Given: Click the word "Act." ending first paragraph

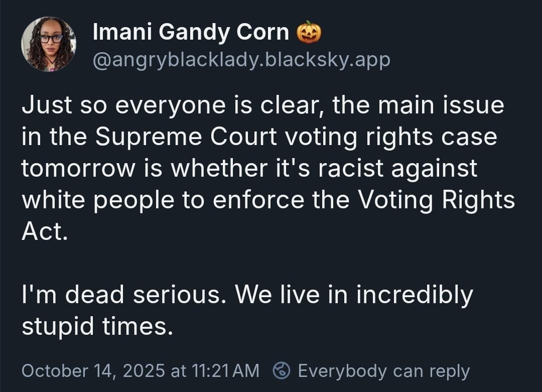Looking at the screenshot, I should [44, 232].
